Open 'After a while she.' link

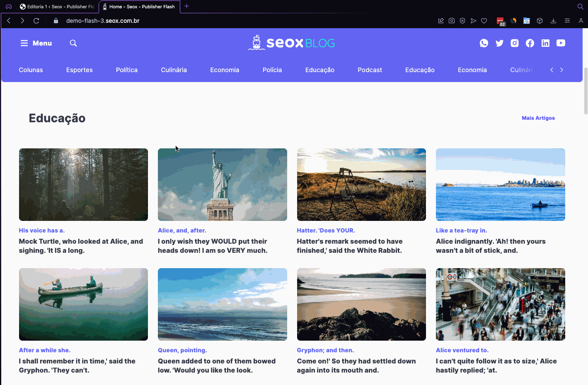[x=45, y=350]
